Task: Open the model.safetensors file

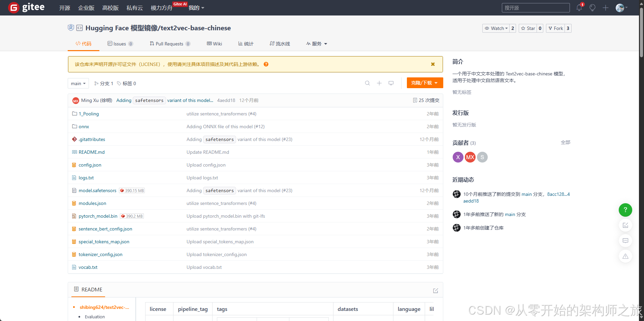Action: pos(97,190)
